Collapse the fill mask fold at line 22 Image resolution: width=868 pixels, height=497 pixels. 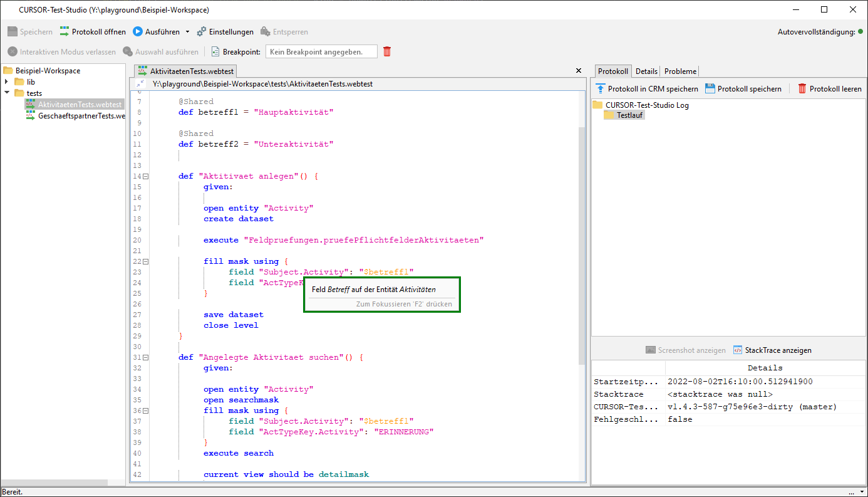[x=145, y=262]
